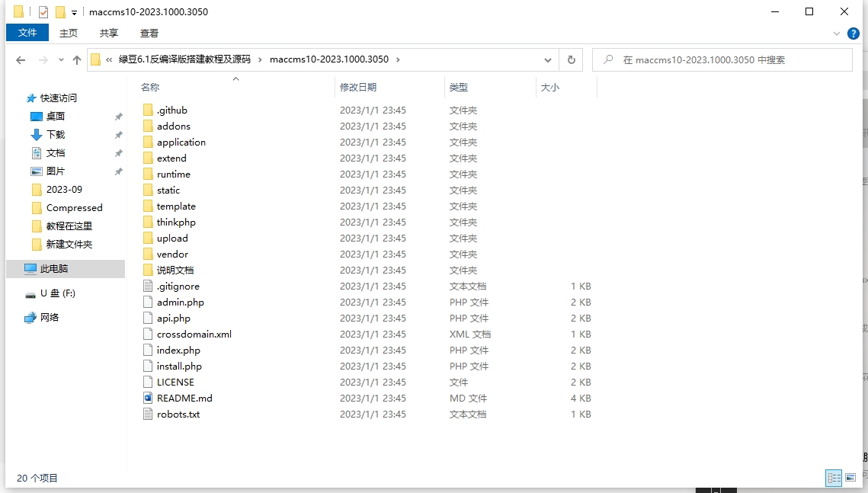Refresh the current folder view
This screenshot has width=868, height=493.
pos(572,59)
